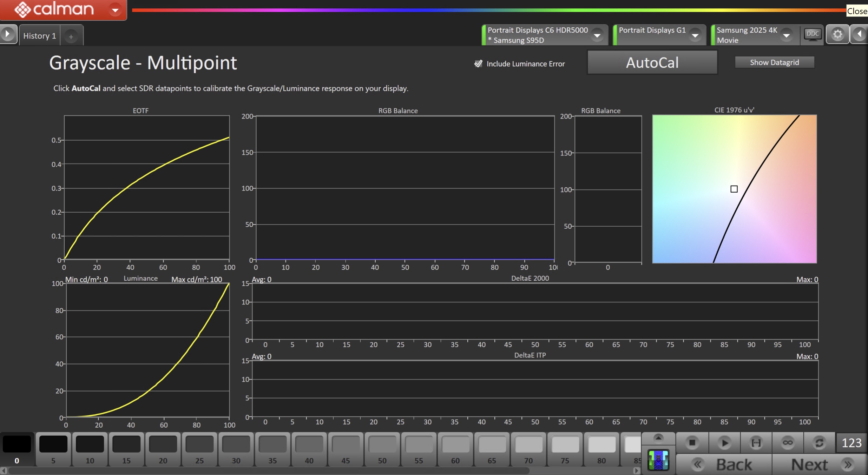This screenshot has width=868, height=475.
Task: Add a new history tab
Action: point(71,36)
